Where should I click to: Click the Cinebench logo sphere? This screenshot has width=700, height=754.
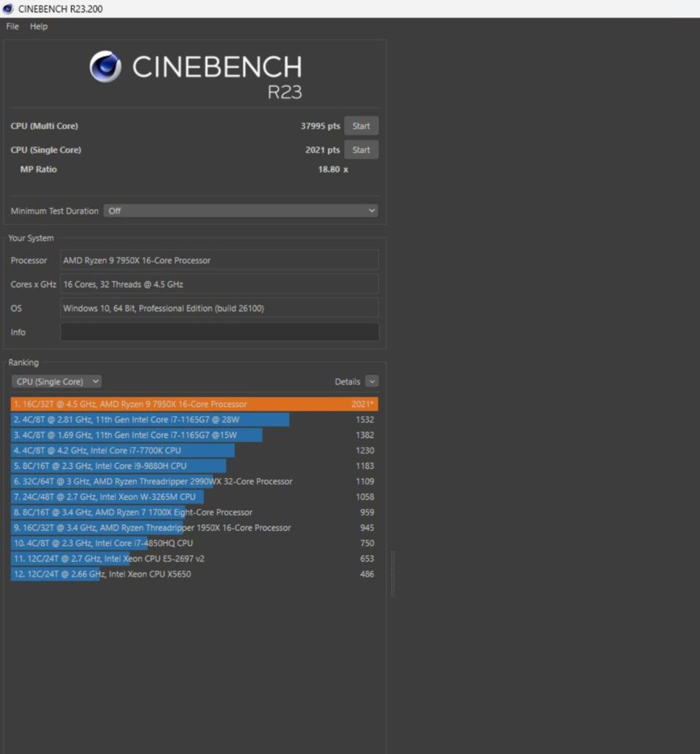pos(105,66)
